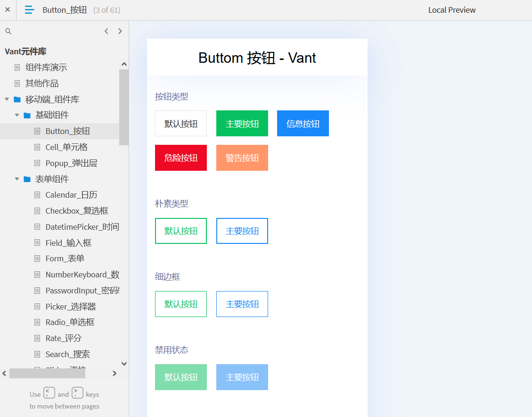Click the folder icon beside 基础组件

[x=27, y=115]
